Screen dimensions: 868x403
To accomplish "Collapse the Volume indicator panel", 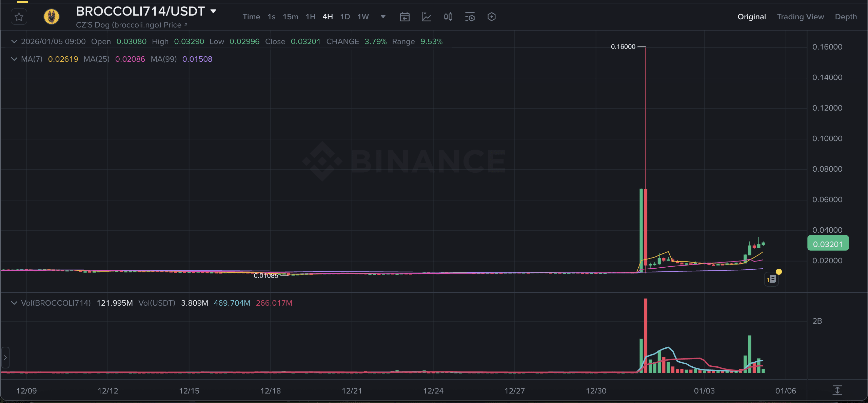I will pos(14,303).
